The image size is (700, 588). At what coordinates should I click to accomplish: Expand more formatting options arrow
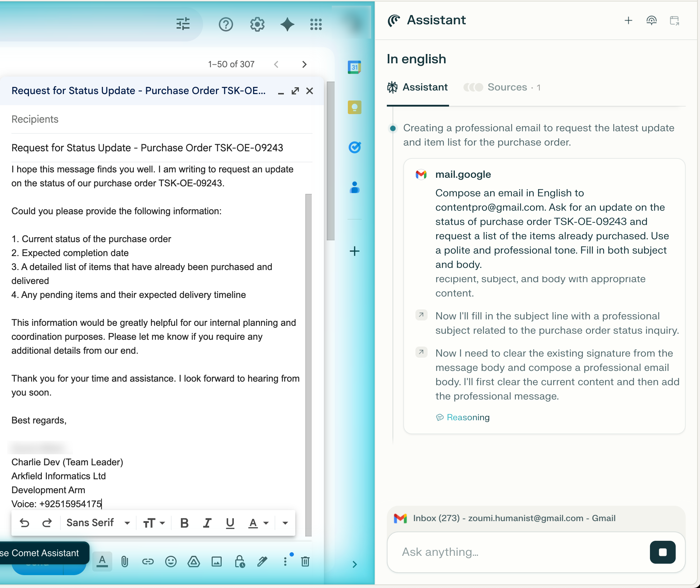tap(285, 523)
